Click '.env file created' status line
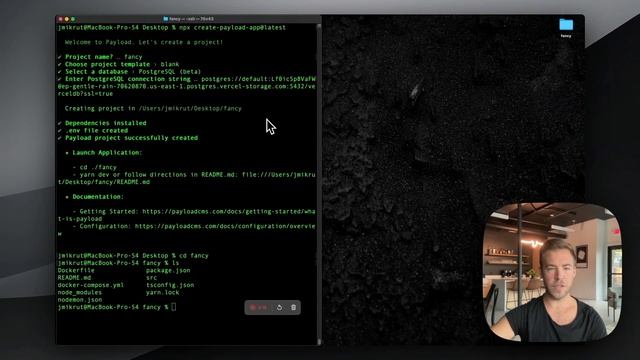The width and height of the screenshot is (640, 360). point(93,130)
